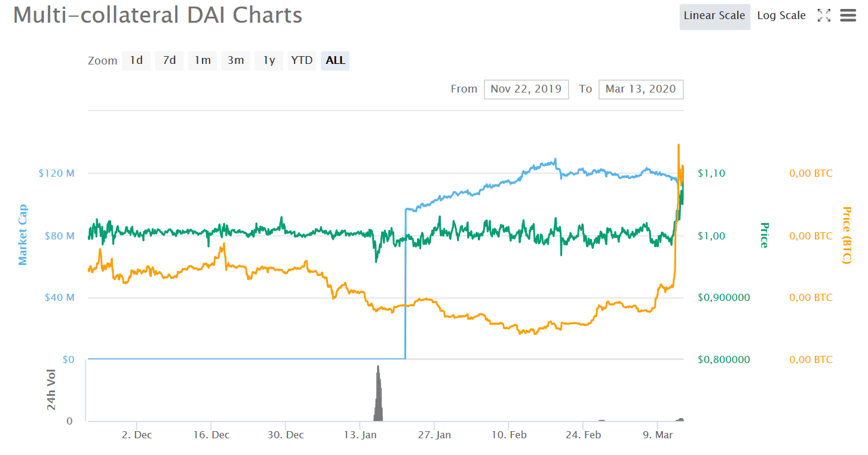This screenshot has width=868, height=455.
Task: Select the ALL zoom range
Action: click(x=335, y=60)
